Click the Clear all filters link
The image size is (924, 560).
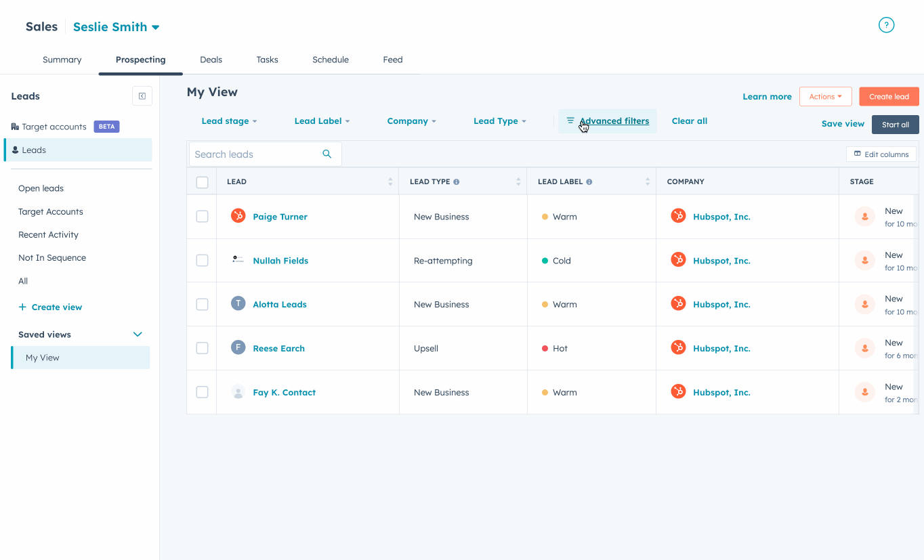[689, 121]
